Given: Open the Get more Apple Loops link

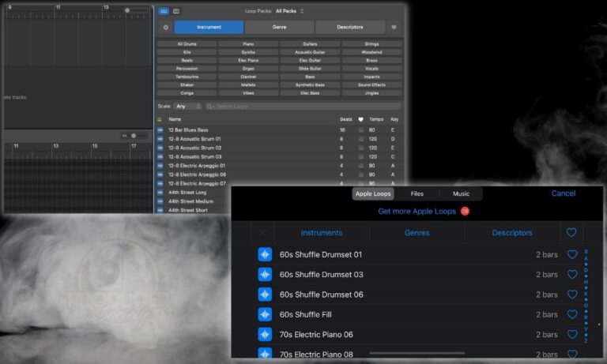Looking at the screenshot, I should click(417, 212).
